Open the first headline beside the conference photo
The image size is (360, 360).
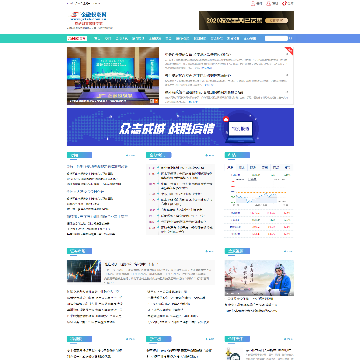[x=198, y=54]
